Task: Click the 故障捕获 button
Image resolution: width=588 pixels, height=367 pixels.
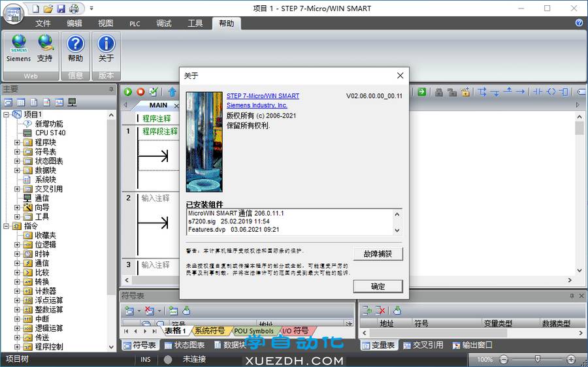Action: (x=378, y=254)
